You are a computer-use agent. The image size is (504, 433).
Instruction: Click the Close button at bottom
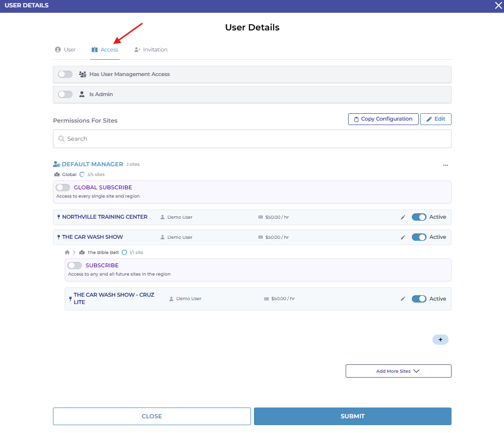(x=151, y=416)
